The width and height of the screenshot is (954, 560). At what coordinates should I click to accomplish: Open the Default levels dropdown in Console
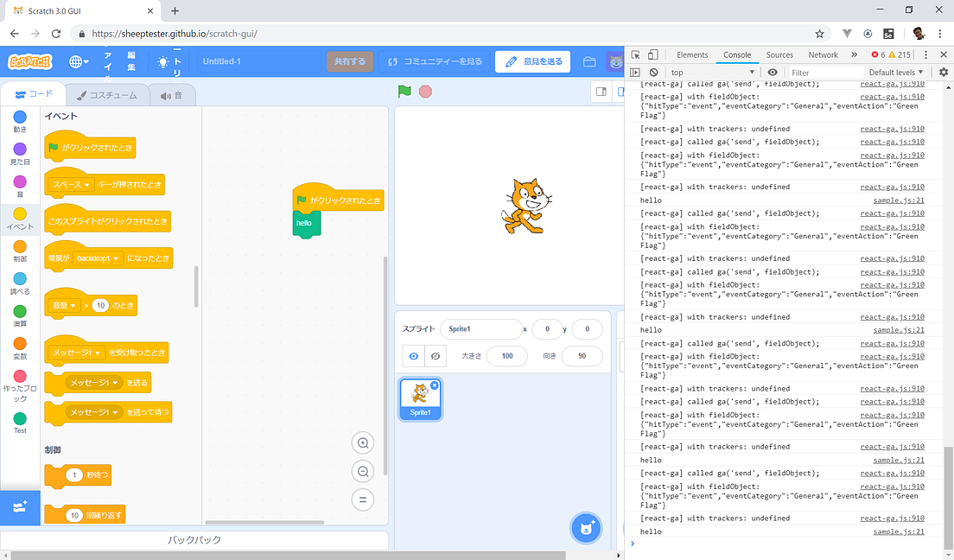tap(894, 72)
